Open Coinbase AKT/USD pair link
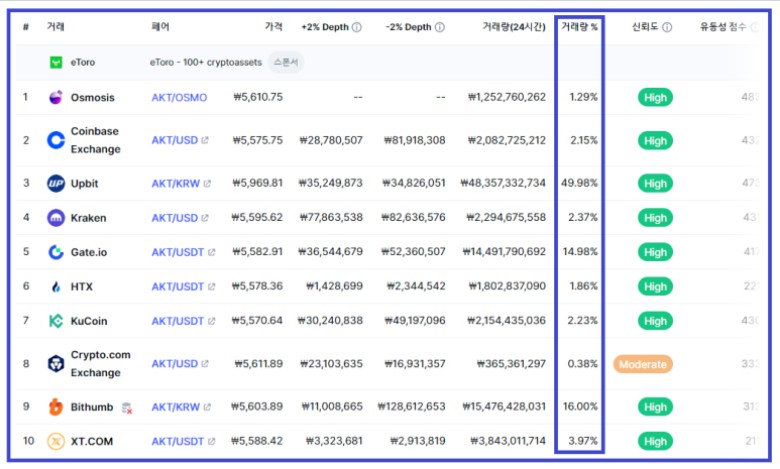Viewport: 780px width, 469px height. [175, 140]
